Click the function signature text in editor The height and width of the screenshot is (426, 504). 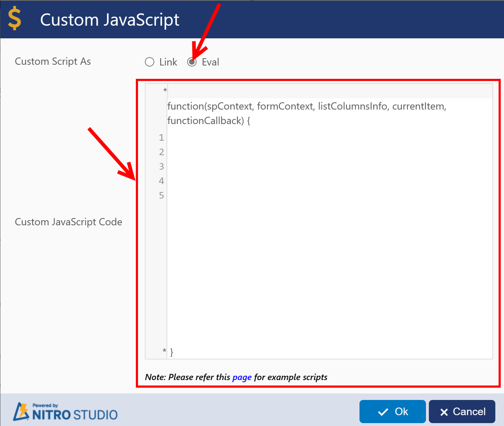pos(307,113)
